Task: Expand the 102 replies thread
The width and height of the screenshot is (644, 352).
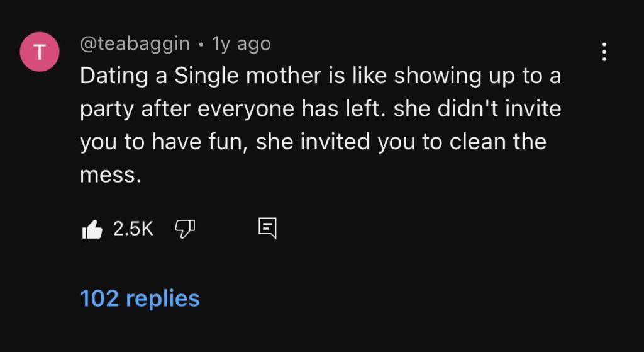Action: tap(140, 298)
